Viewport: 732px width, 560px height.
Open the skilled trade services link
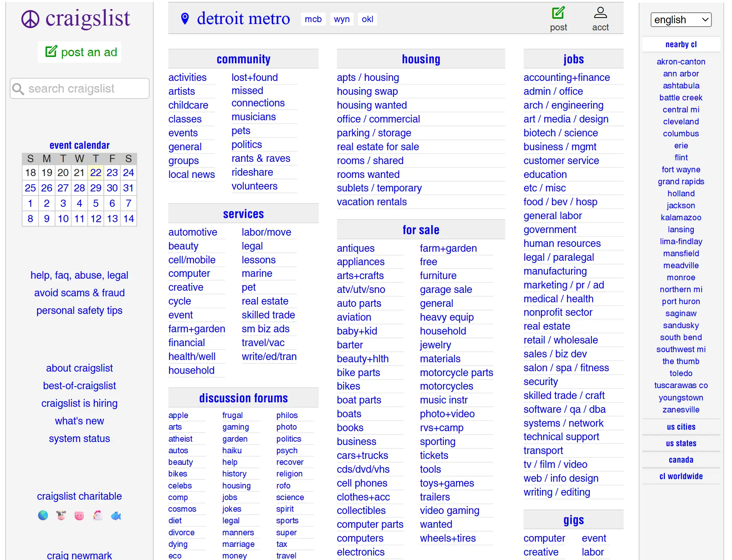[268, 315]
